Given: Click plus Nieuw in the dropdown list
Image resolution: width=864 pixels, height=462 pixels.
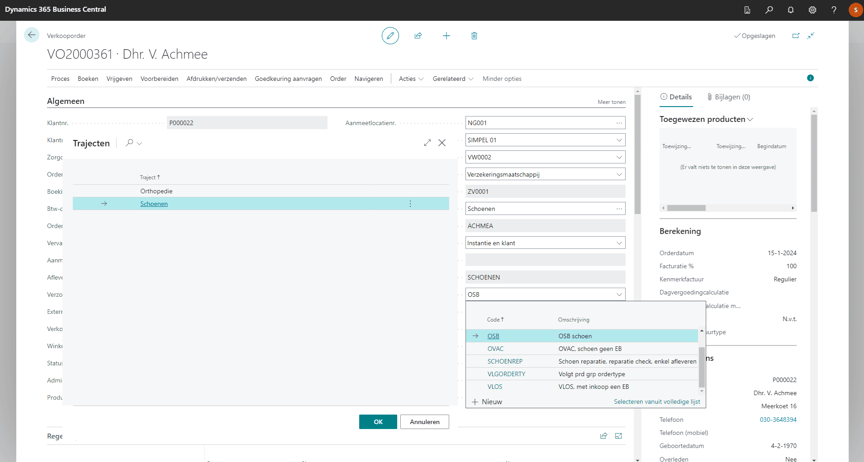Looking at the screenshot, I should click(x=487, y=402).
